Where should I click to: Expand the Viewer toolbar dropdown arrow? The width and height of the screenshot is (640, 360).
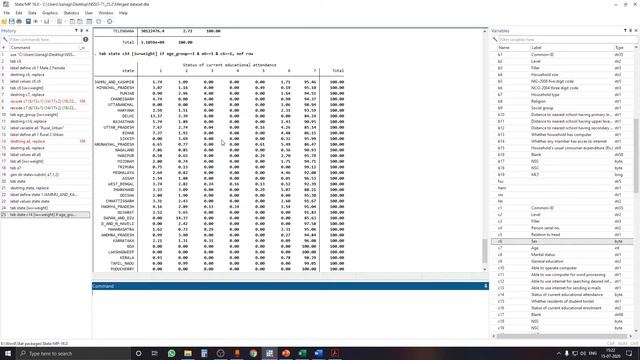[41, 21]
